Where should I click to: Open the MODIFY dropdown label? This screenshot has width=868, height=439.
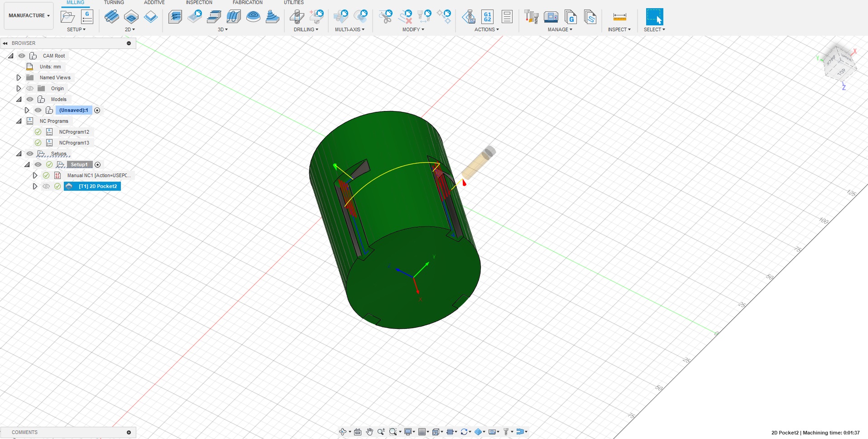coord(413,29)
